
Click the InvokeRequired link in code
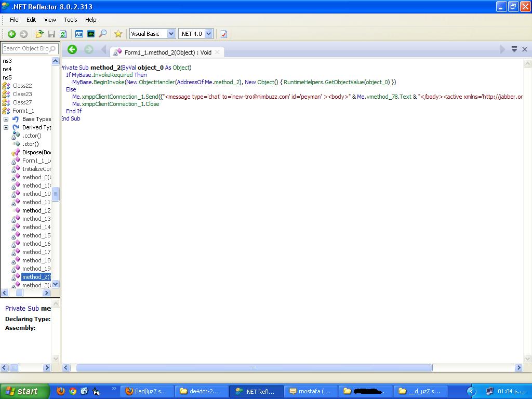click(113, 75)
